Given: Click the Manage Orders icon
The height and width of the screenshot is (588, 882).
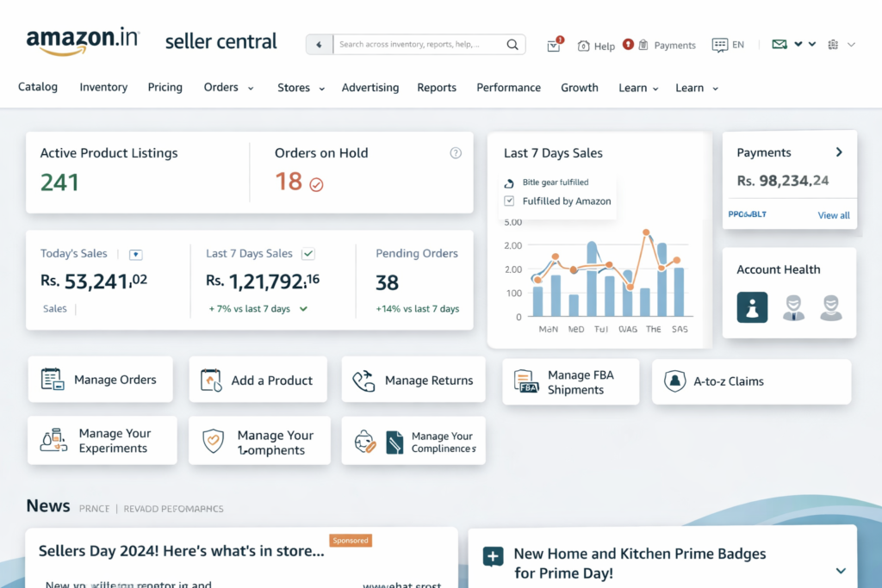Looking at the screenshot, I should click(53, 380).
